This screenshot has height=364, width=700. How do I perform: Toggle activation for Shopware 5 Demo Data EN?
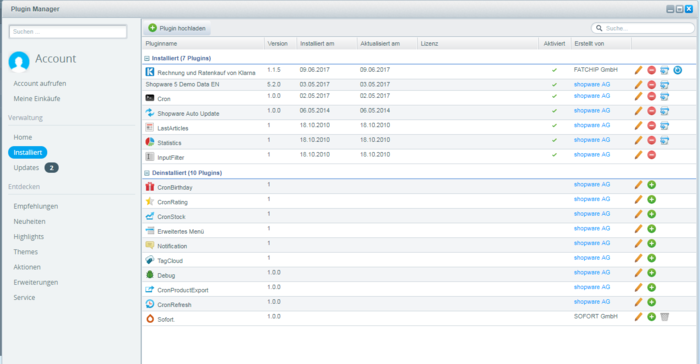pos(554,85)
